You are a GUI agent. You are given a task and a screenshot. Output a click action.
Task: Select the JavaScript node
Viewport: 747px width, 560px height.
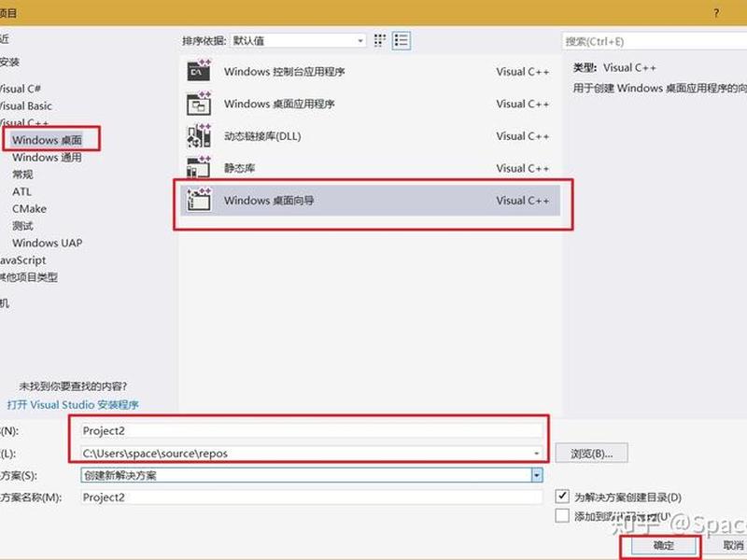click(22, 260)
